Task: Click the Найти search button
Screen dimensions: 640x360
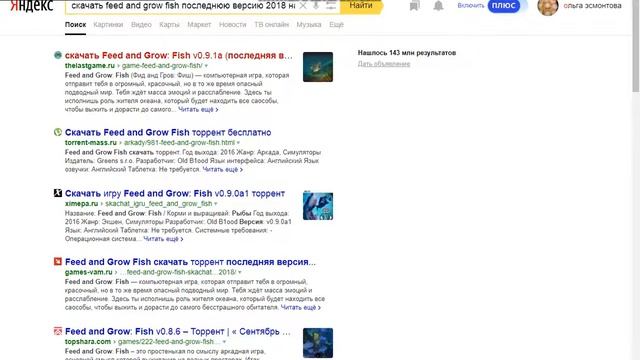Action: (361, 6)
